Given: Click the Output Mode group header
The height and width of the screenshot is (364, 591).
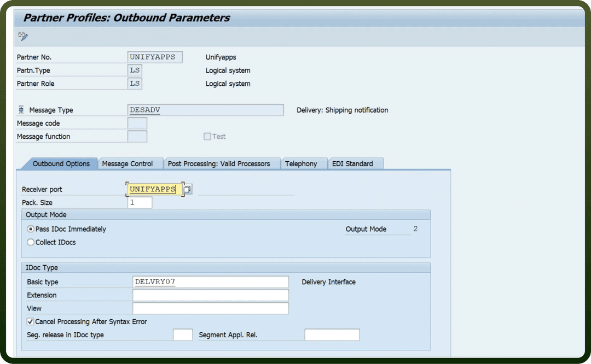Looking at the screenshot, I should 226,215.
